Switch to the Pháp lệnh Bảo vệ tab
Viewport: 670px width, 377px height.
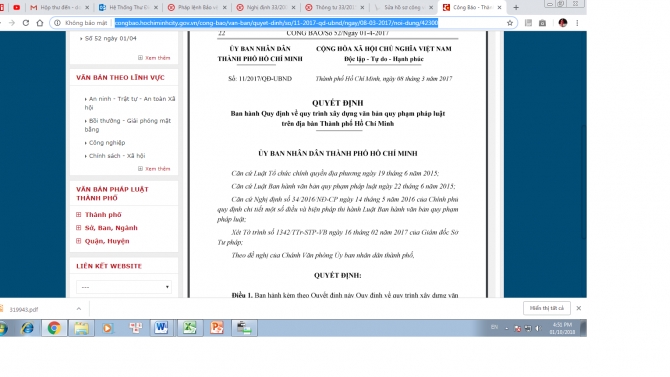click(x=197, y=7)
